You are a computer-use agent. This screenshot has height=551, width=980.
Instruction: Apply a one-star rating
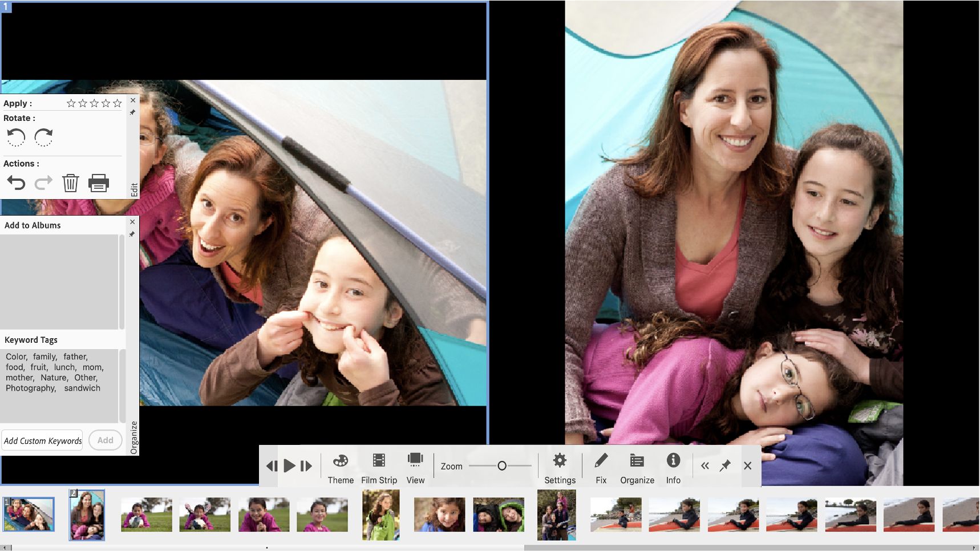71,103
